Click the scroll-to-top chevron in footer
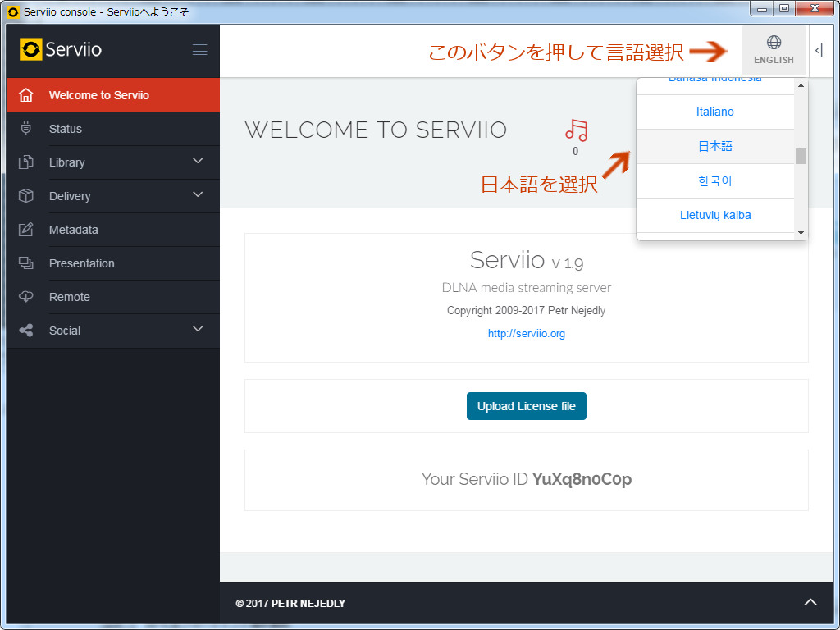Image resolution: width=840 pixels, height=630 pixels. click(810, 603)
